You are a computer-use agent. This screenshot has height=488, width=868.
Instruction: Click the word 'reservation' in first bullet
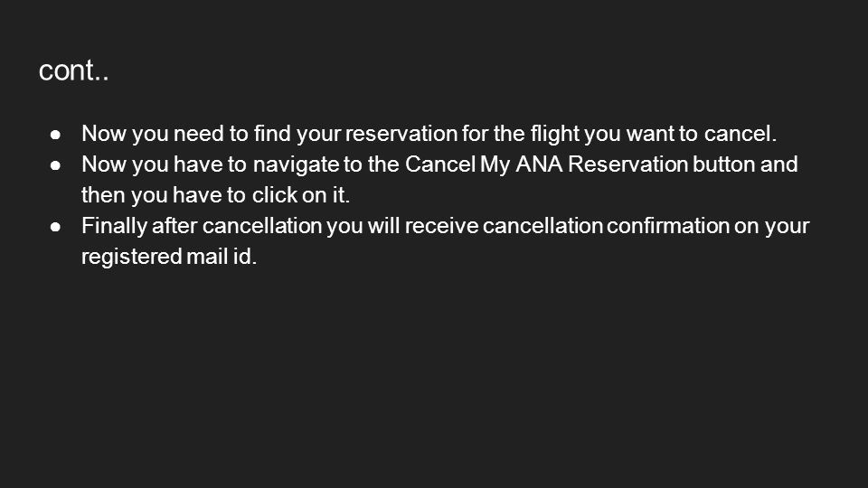(401, 134)
